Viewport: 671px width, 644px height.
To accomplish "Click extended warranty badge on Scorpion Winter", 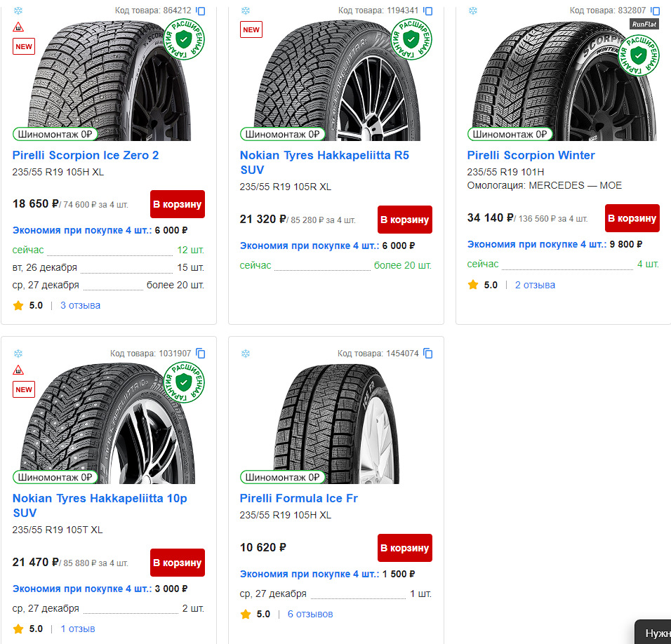I will coord(639,54).
